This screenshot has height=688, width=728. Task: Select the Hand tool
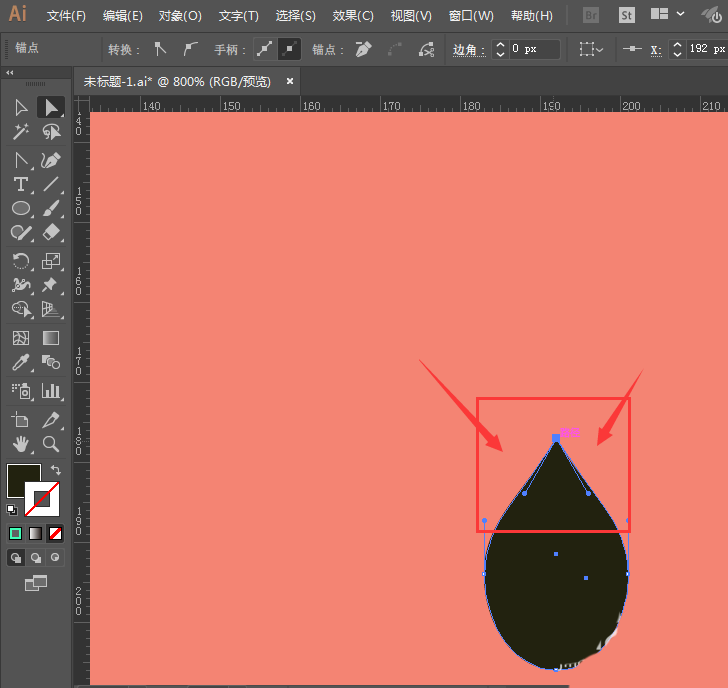click(20, 444)
